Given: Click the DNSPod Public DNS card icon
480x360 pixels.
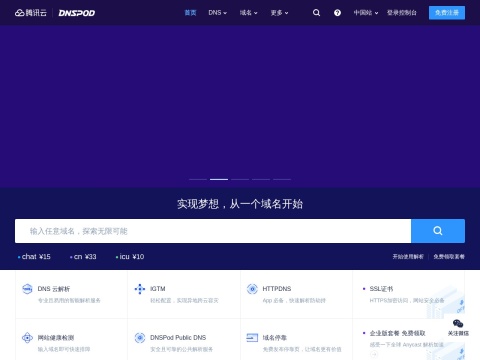Looking at the screenshot, I should click(x=140, y=338).
